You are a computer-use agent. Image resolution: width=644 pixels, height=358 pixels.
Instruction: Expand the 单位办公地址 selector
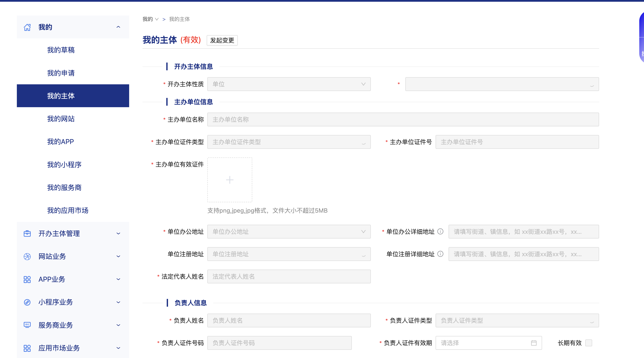289,231
